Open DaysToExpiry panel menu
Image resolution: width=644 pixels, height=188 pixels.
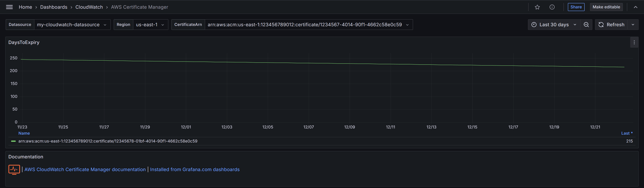tap(634, 42)
